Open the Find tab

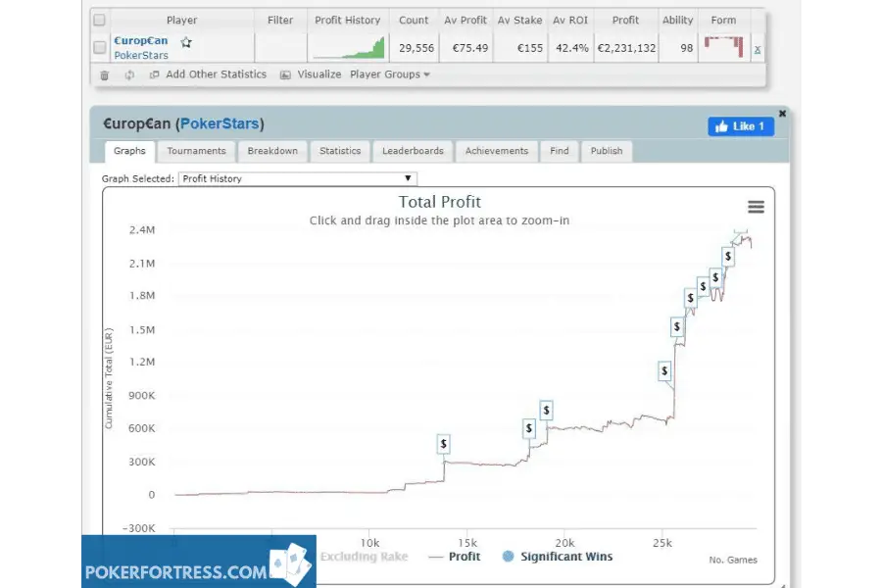pos(560,151)
